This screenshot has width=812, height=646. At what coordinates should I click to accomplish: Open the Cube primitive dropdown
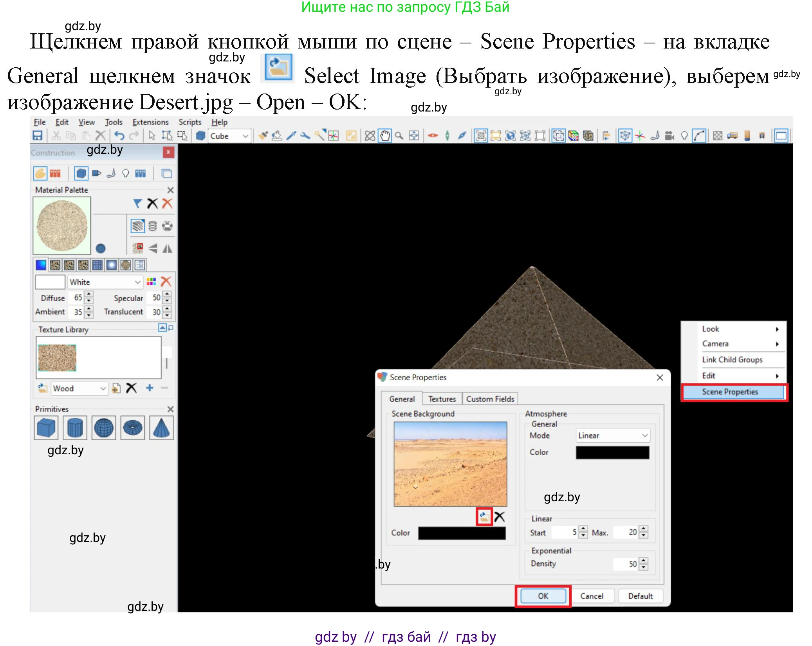pos(245,136)
